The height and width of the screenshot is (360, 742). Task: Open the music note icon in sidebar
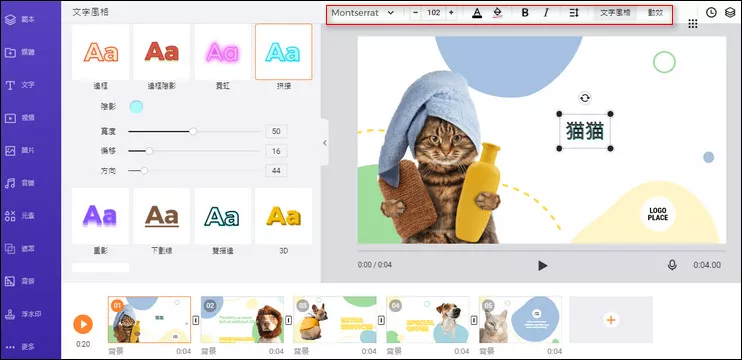pyautogui.click(x=10, y=183)
